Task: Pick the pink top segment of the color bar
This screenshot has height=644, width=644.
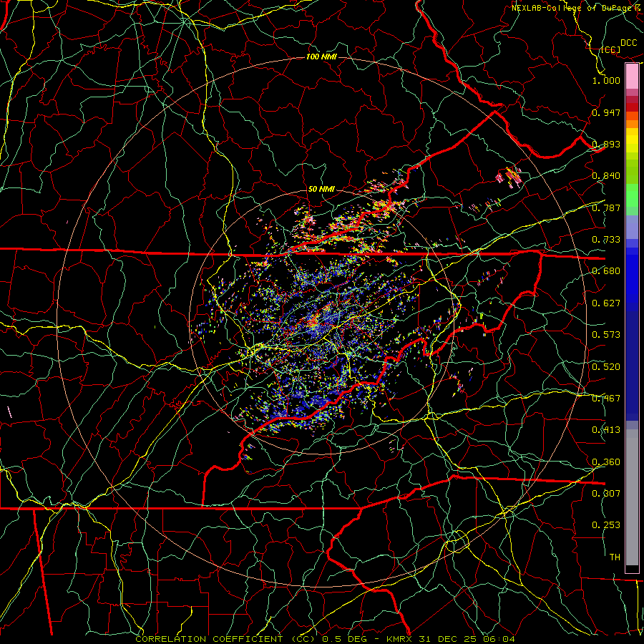Action: pos(632,77)
